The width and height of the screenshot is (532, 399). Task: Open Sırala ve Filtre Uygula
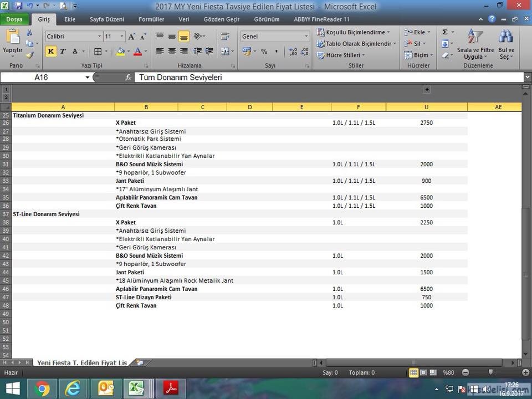475,44
